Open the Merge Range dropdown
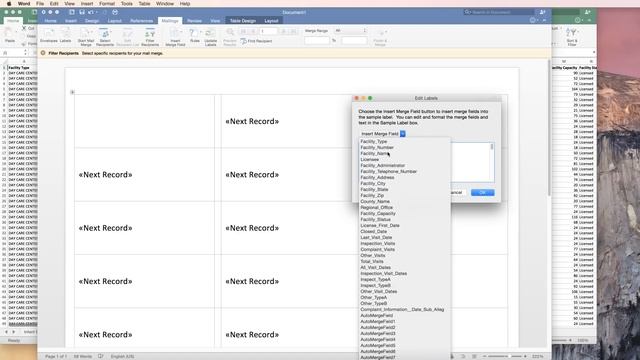 [351, 31]
